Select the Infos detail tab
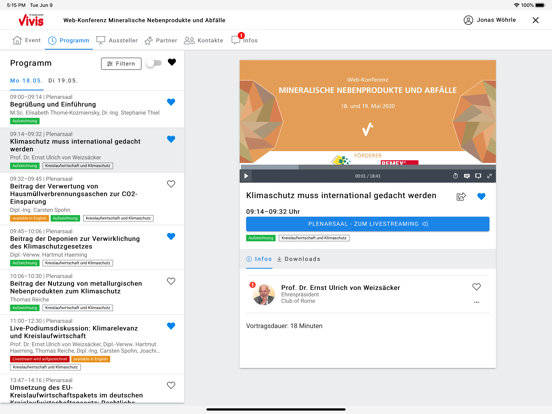 [259, 259]
